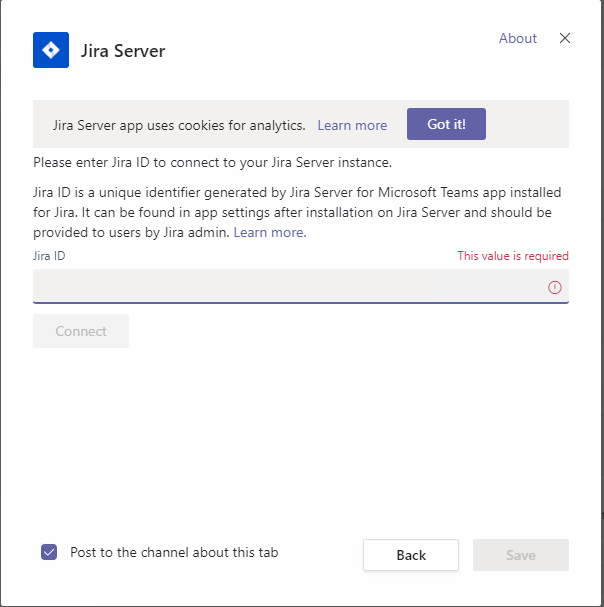604x607 pixels.
Task: Click the blue Jira Server logo icon
Action: (x=51, y=50)
